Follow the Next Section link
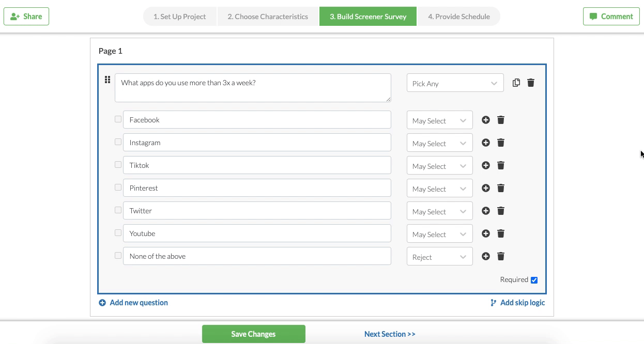Screen dimensions: 644x344 coord(390,334)
